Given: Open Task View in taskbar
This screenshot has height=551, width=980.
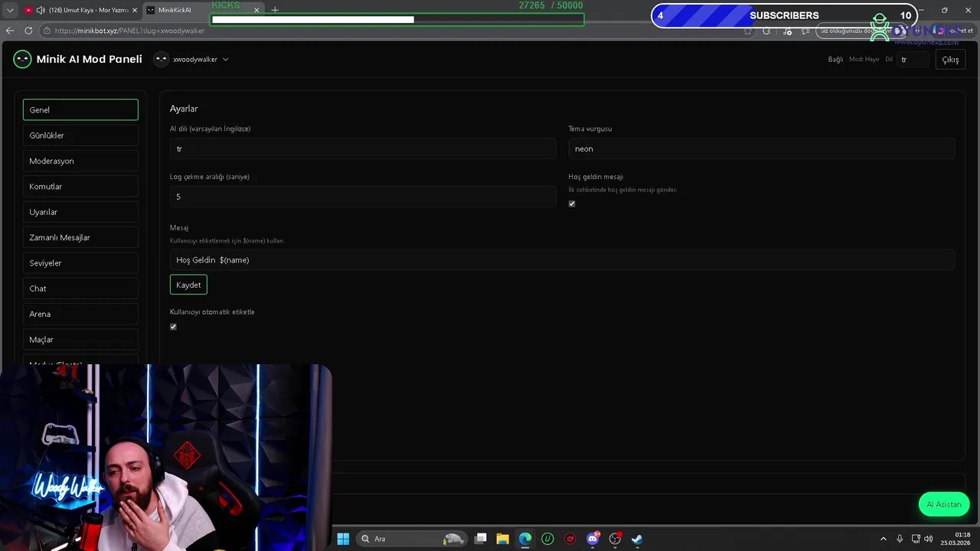Looking at the screenshot, I should 481,539.
